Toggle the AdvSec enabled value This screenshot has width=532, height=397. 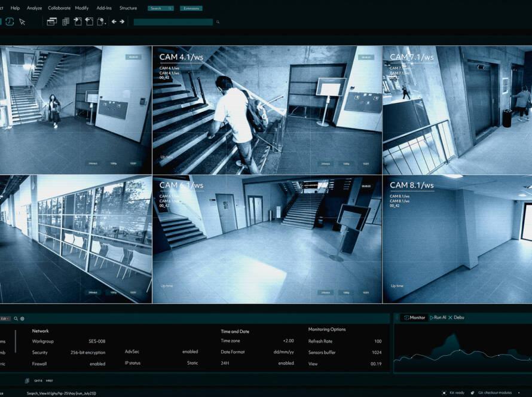click(x=190, y=352)
